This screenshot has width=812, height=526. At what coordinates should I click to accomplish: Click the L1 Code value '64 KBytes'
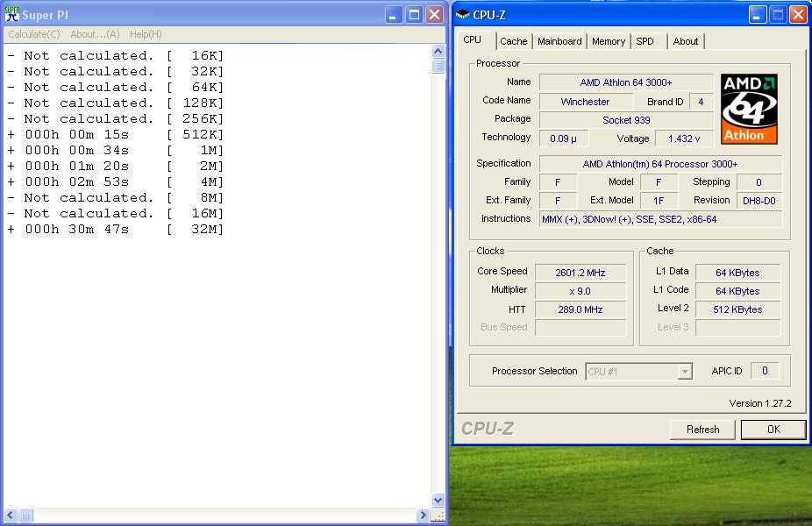[738, 291]
